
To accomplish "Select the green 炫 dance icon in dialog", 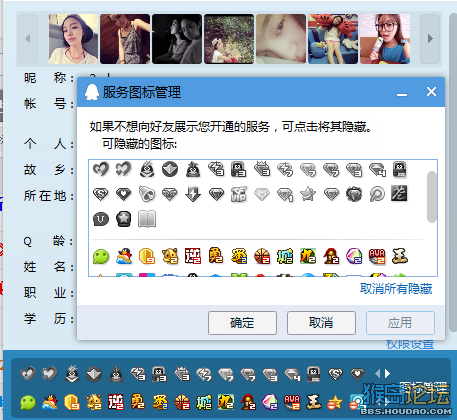I will pyautogui.click(x=308, y=256).
